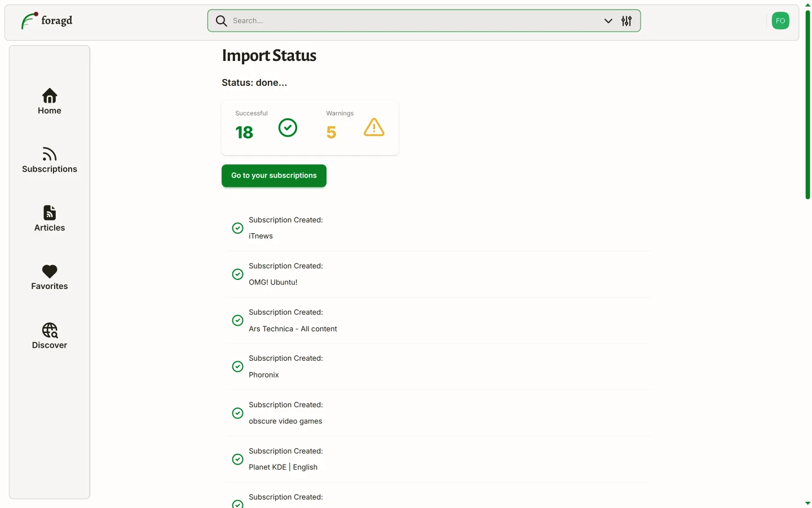Click the check icon beside Planet KDE

[238, 459]
